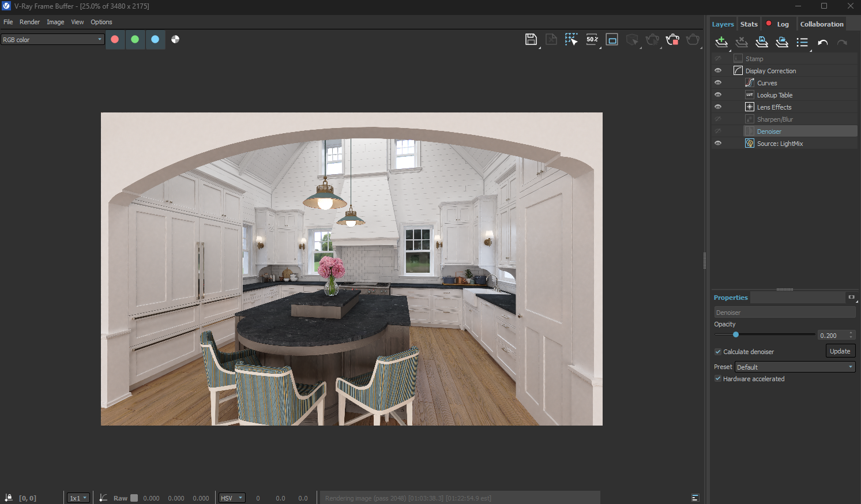Toggle the green channel button
This screenshot has width=861, height=504.
pyautogui.click(x=135, y=39)
